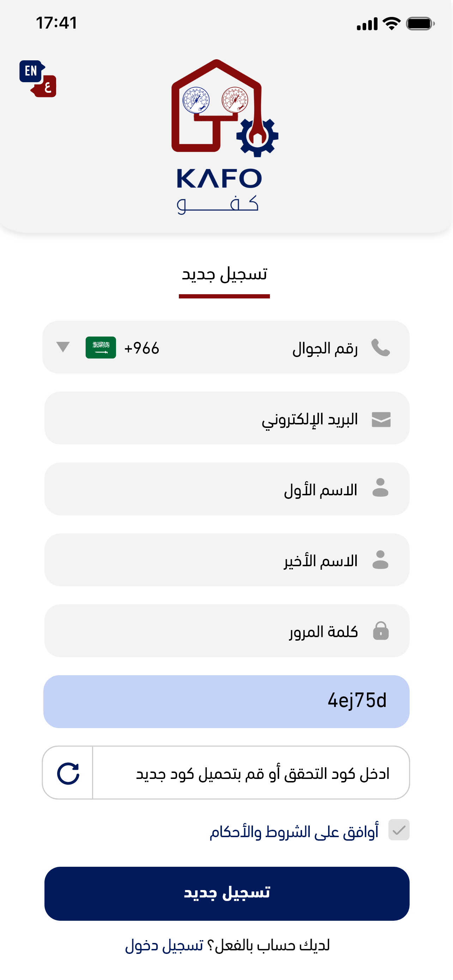Click the password lock icon

point(381,631)
